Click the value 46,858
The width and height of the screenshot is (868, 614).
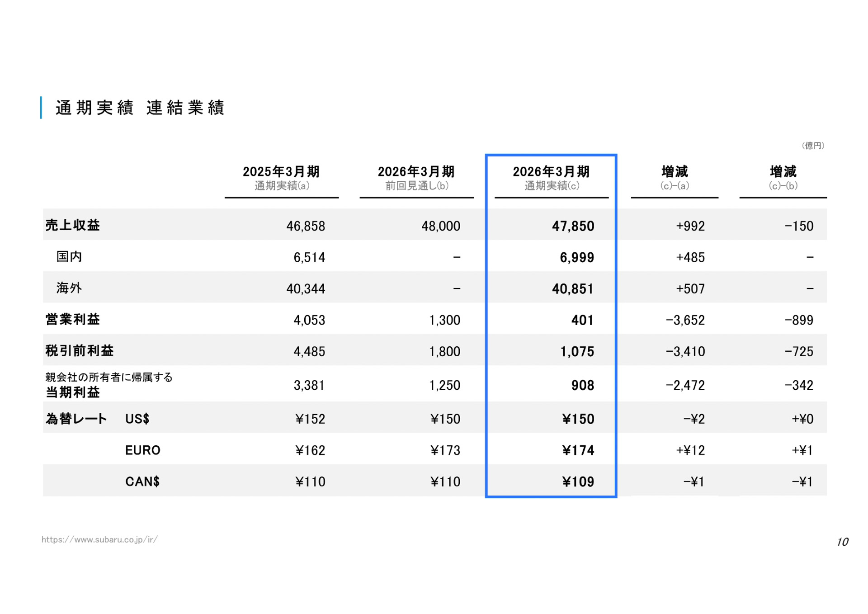(306, 226)
